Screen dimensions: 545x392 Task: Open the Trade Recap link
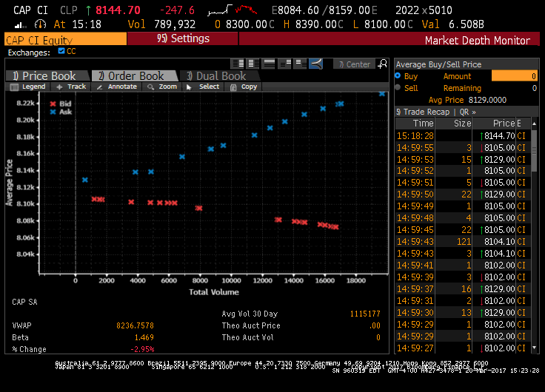tap(423, 112)
